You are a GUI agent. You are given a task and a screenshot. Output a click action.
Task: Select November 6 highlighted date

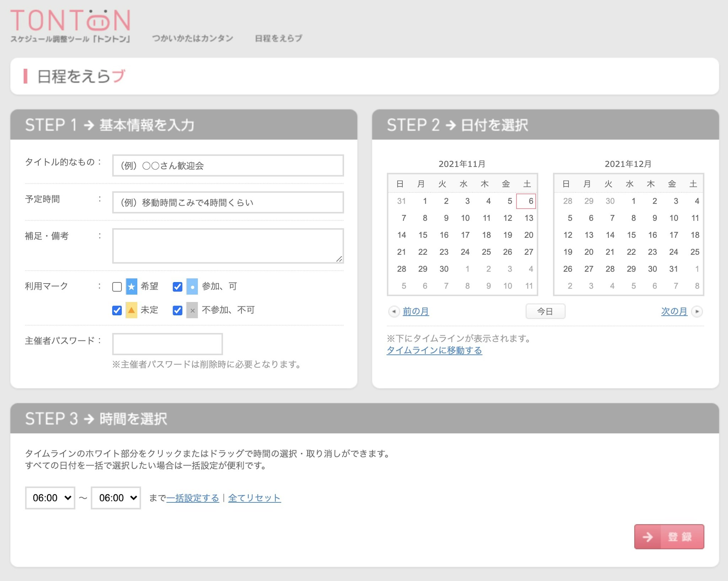pos(526,201)
